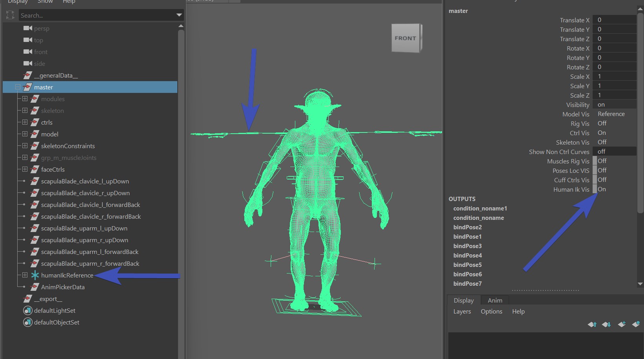Click the humanIk:Reference asterisk icon

point(35,275)
